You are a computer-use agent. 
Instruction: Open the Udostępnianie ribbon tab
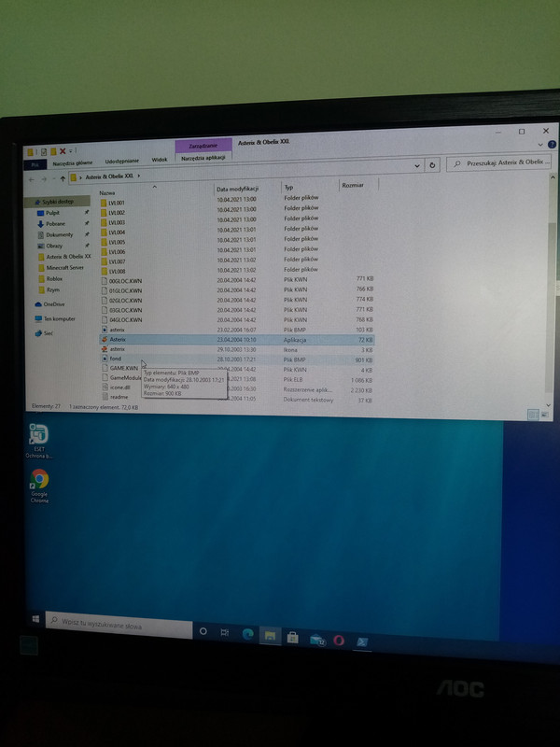tap(122, 162)
